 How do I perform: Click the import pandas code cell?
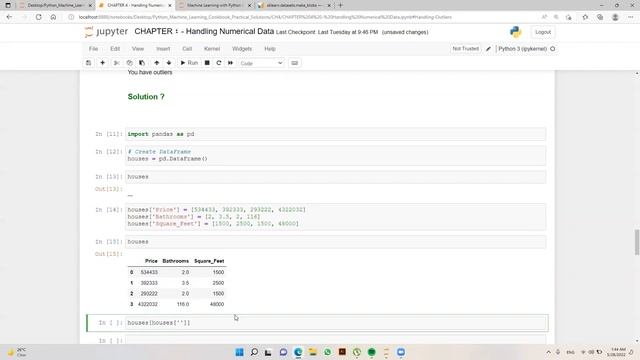point(336,134)
